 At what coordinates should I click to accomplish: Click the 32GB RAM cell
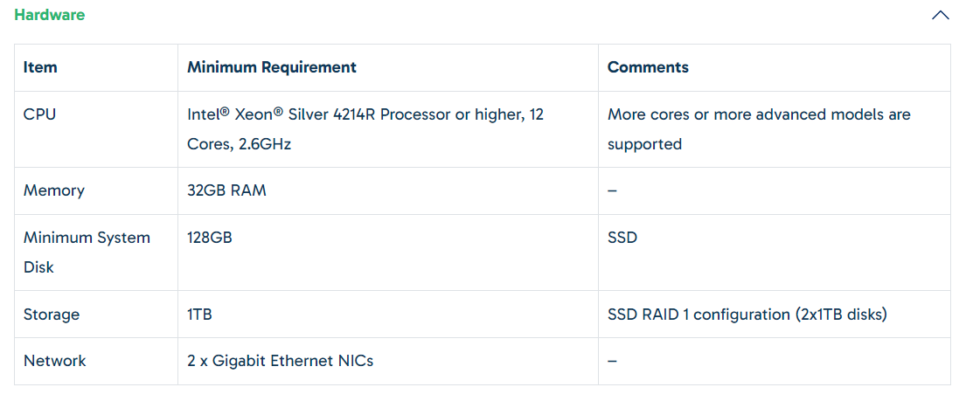(227, 190)
